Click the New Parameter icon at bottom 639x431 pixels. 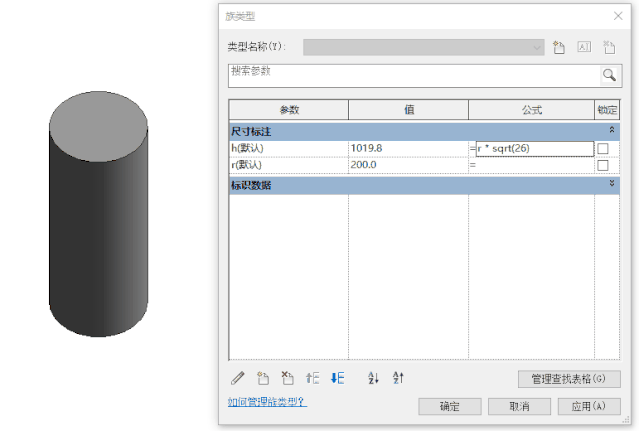[263, 378]
